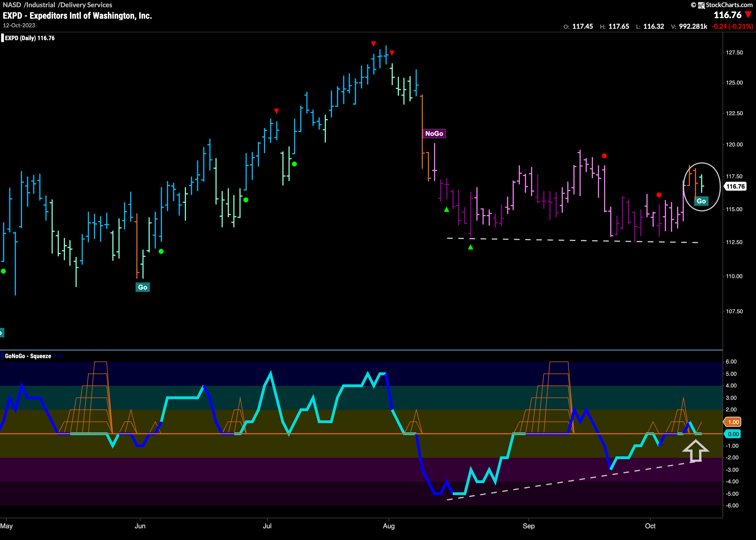This screenshot has height=540, width=756.
Task: Click the 125.00 price axis label
Action: (735, 83)
